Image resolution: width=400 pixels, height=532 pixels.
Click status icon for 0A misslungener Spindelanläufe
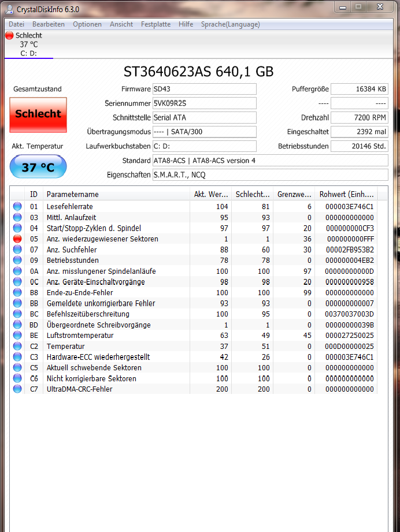pyautogui.click(x=17, y=271)
